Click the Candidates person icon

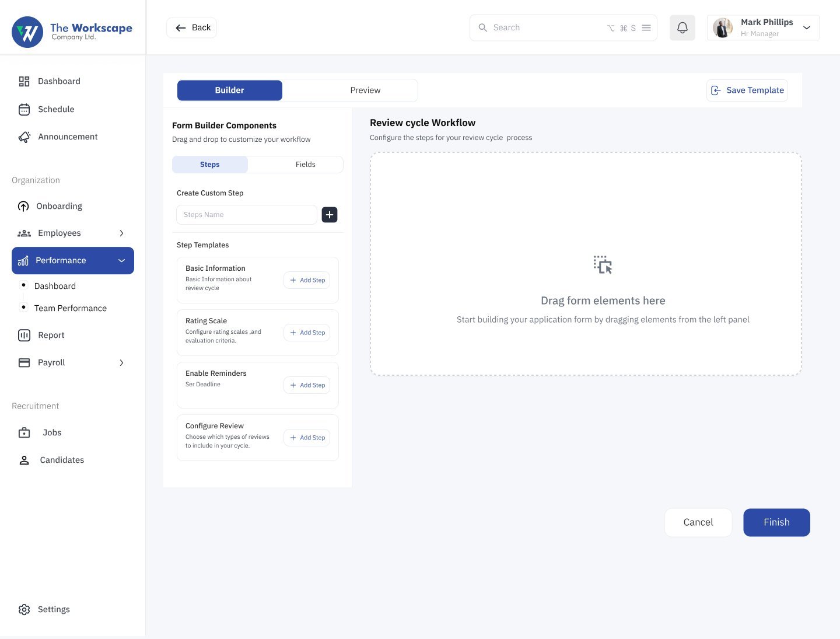[x=24, y=460]
